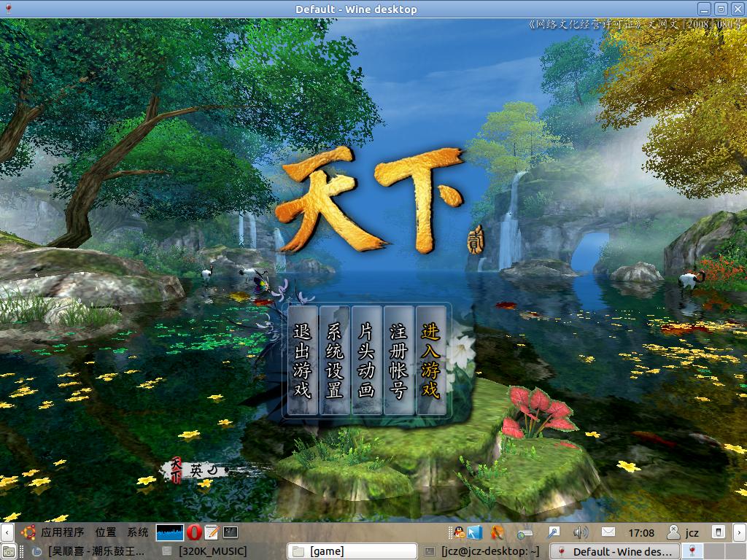Open the volume speaker control
The width and height of the screenshot is (747, 560).
click(x=581, y=532)
